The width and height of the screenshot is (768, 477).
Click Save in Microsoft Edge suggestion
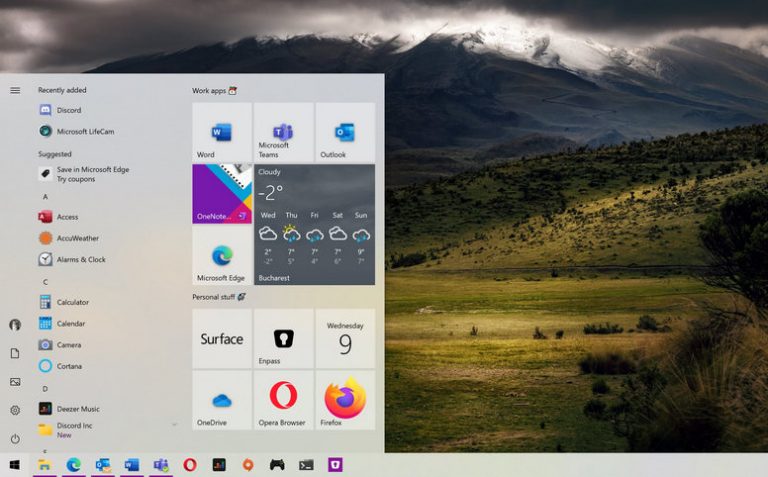(x=92, y=174)
